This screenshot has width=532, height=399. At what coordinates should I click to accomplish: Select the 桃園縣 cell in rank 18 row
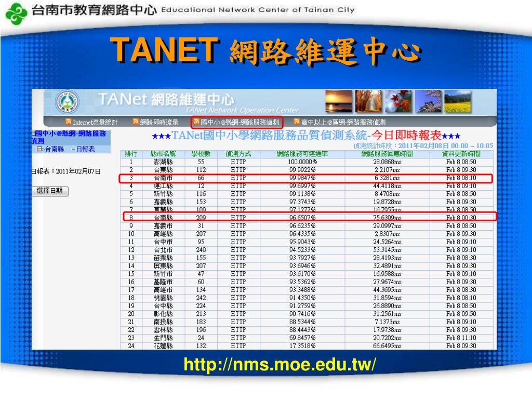tap(163, 298)
